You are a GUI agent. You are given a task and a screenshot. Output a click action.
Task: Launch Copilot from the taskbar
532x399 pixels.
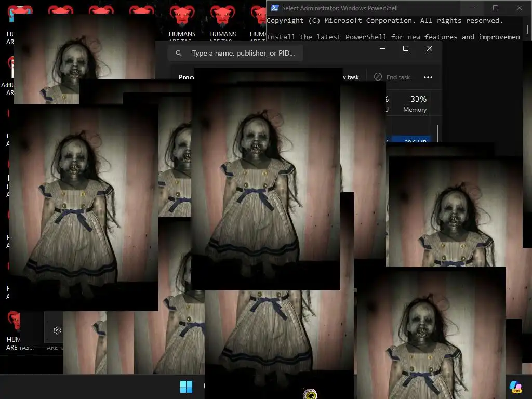pyautogui.click(x=515, y=387)
